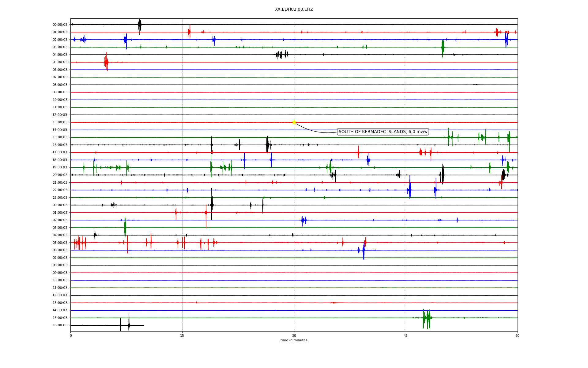Viewport: 588px width, 368px height.
Task: Click the blue burst on the lower 02:00:03 trace
Action: coord(303,220)
